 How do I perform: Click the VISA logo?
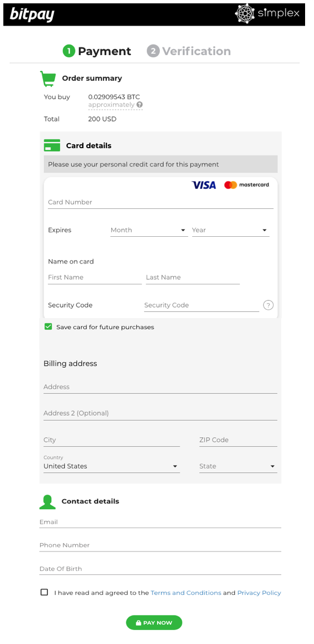point(204,185)
